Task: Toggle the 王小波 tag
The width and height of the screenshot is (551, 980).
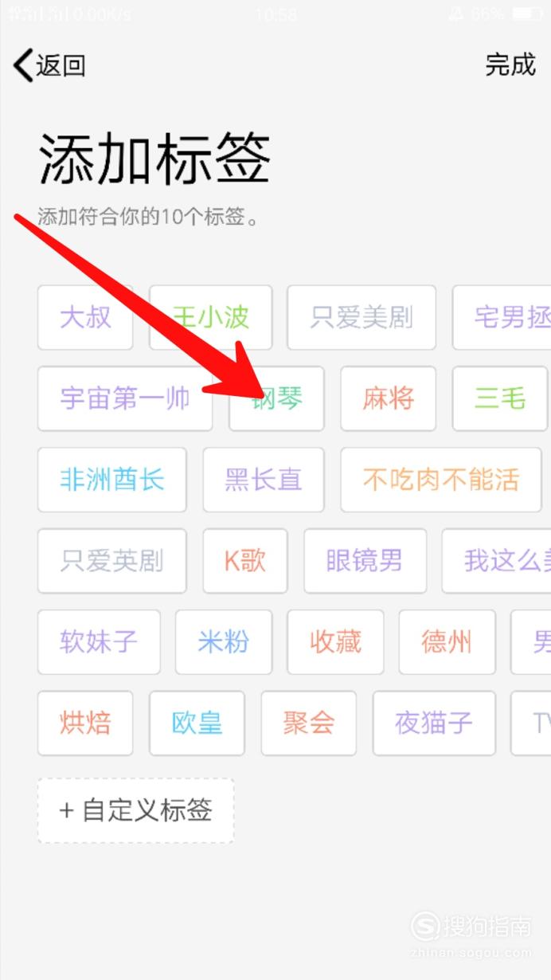Action: [x=211, y=317]
